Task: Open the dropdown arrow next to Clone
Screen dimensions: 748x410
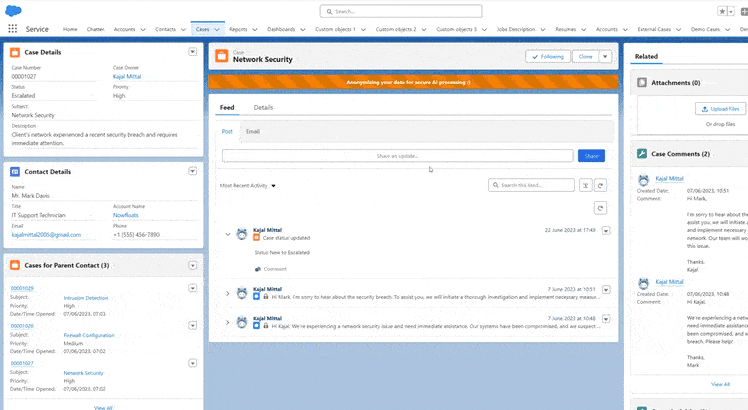Action: coord(605,56)
